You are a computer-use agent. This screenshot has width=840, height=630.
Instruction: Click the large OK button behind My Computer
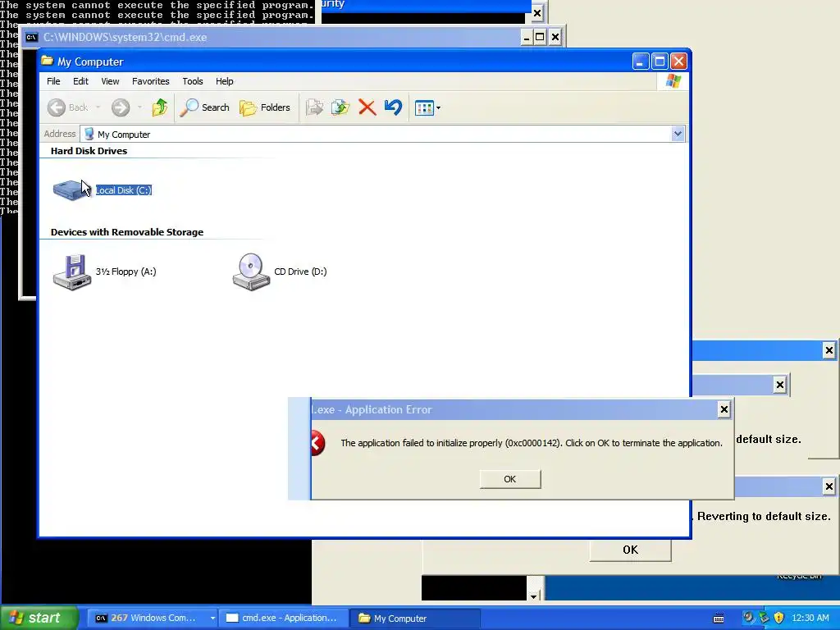point(631,550)
